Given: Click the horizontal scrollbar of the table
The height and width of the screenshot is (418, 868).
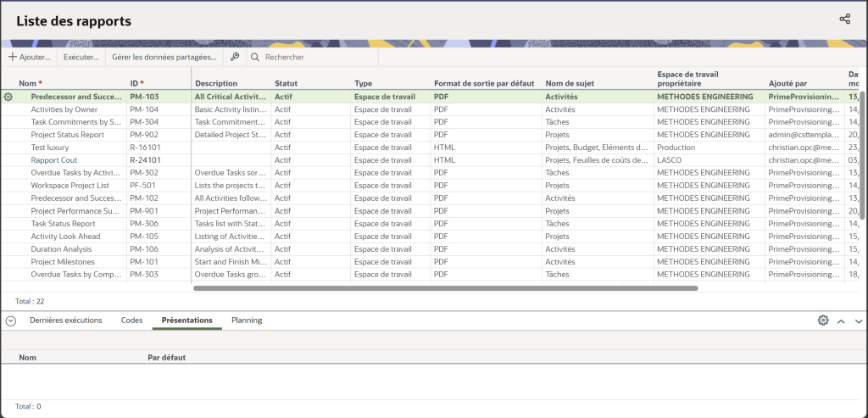Looking at the screenshot, I should pos(445,288).
